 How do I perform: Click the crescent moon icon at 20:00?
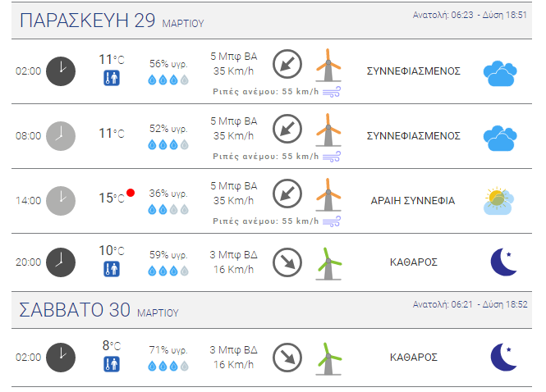click(x=503, y=262)
